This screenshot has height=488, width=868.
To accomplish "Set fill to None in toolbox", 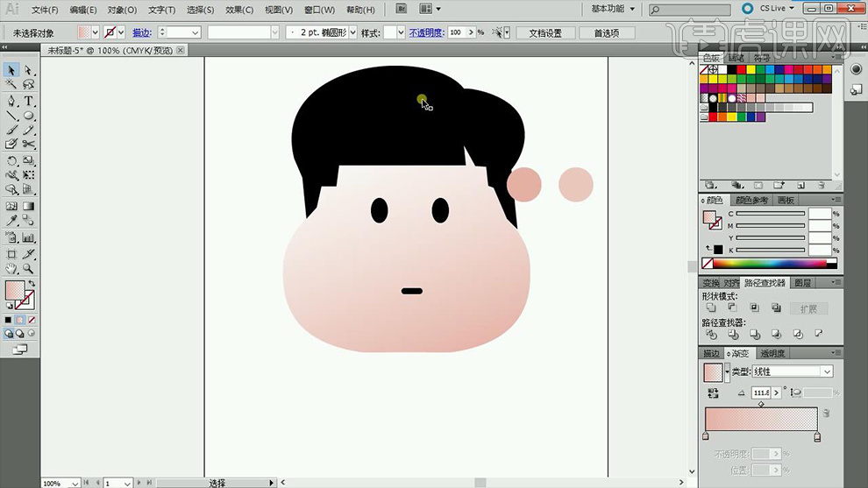I will point(32,320).
